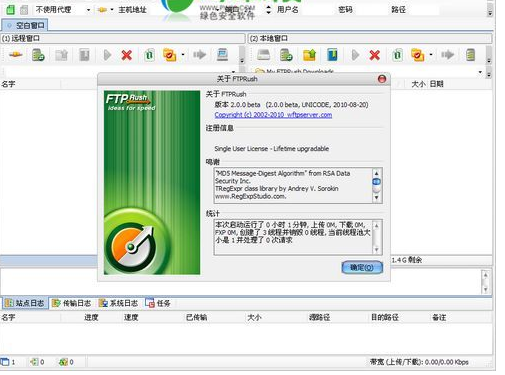Click the window-count icon in status bar
This screenshot has width=505, height=375.
(x=5, y=362)
